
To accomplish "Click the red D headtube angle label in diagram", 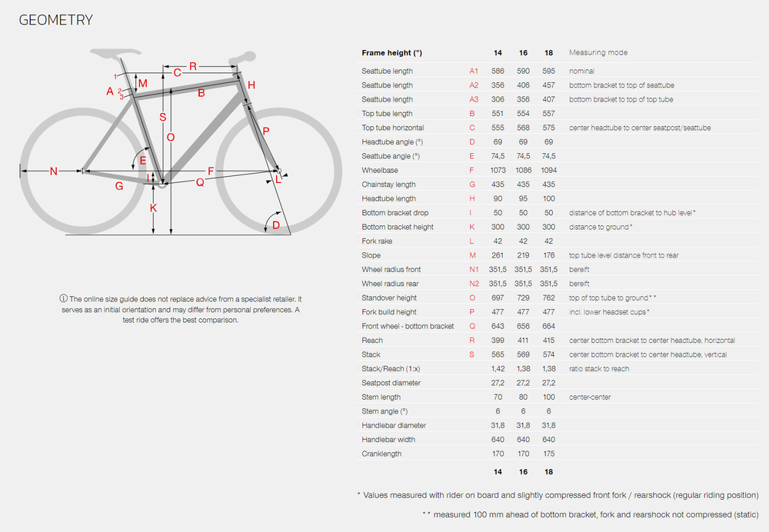I will pos(277,225).
